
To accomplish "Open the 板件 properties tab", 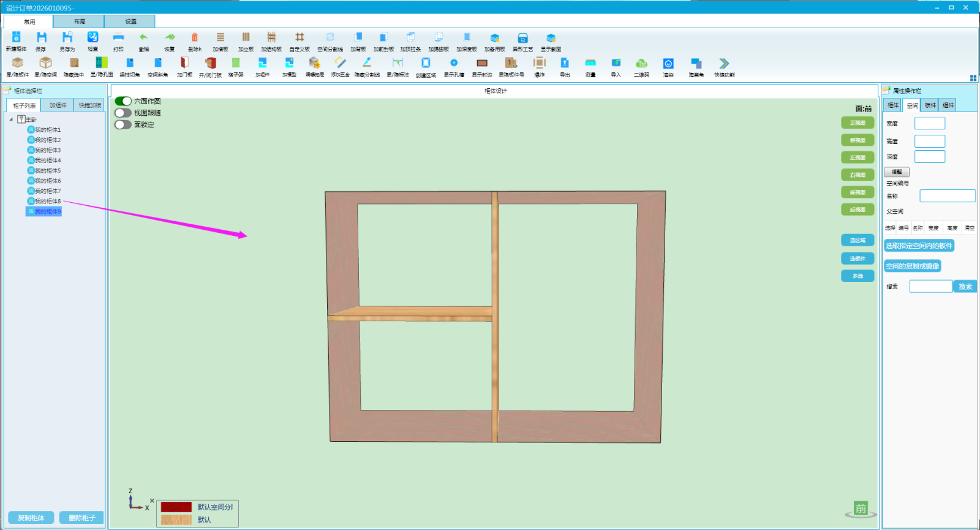I will pos(930,105).
